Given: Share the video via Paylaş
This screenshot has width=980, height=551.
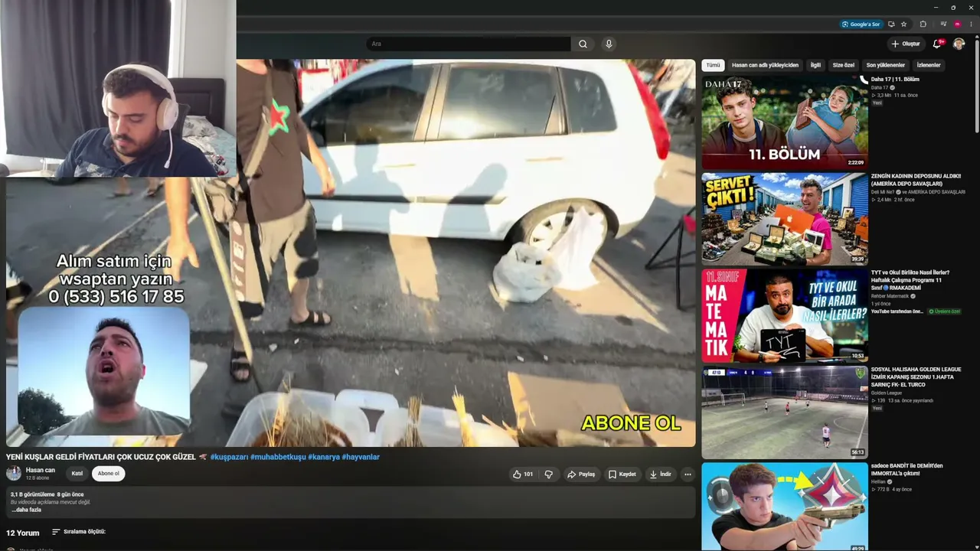Looking at the screenshot, I should pos(581,474).
